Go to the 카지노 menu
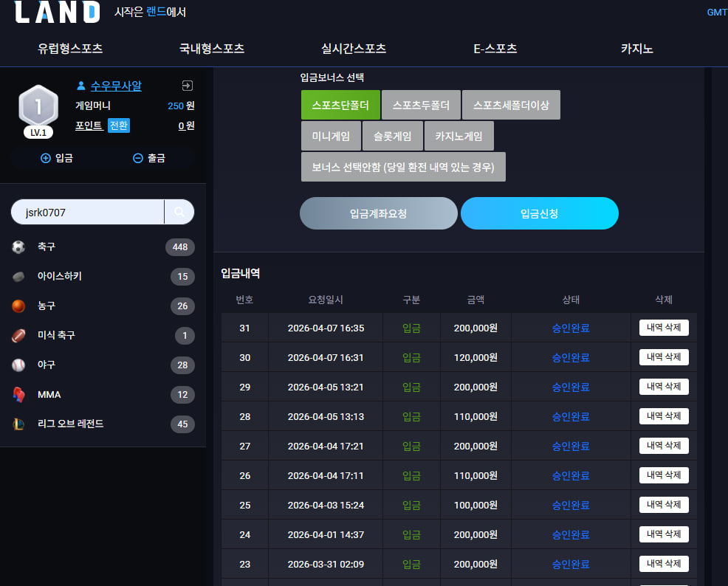This screenshot has height=586, width=728. click(x=637, y=49)
